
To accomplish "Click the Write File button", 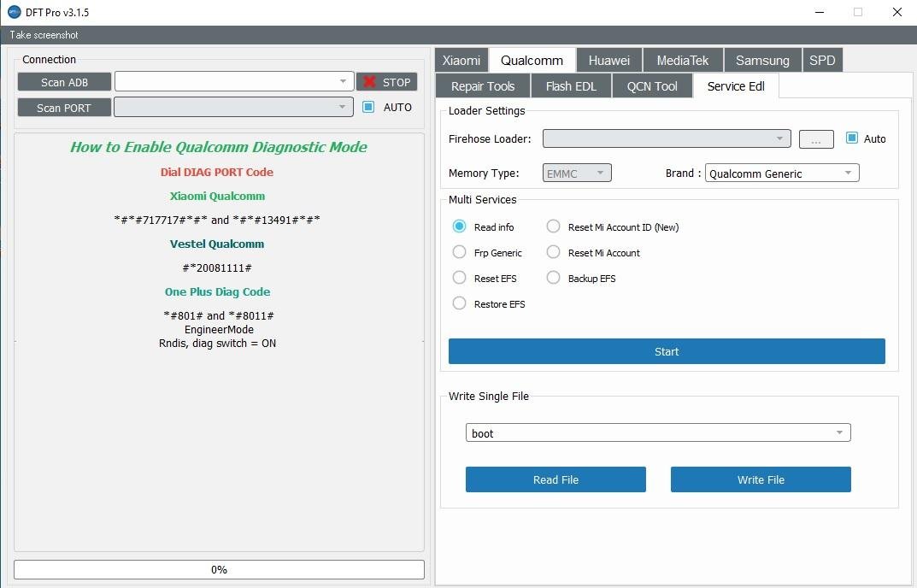I will tap(760, 479).
